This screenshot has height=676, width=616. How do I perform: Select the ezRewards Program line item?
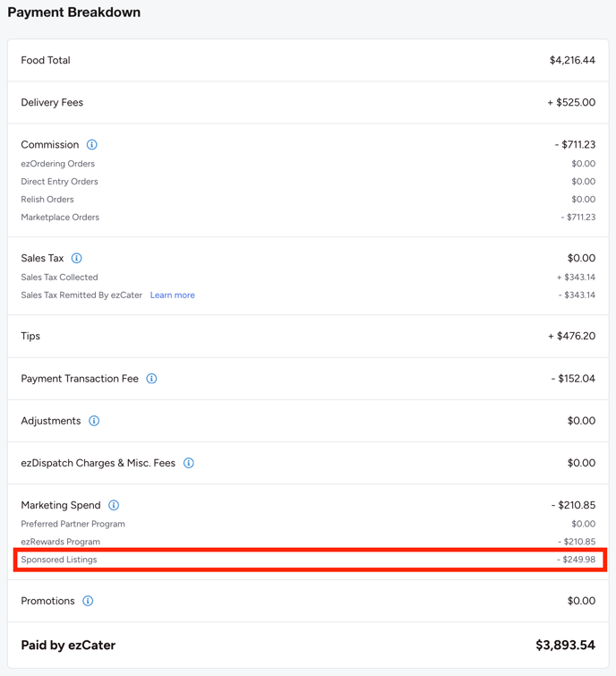pyautogui.click(x=60, y=542)
